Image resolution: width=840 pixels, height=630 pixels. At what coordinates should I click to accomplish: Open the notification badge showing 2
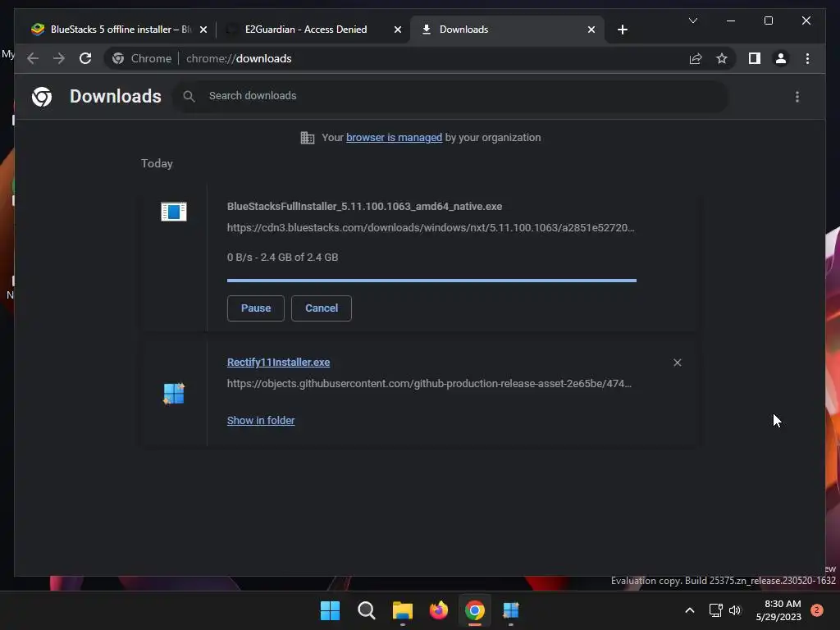[x=817, y=610]
